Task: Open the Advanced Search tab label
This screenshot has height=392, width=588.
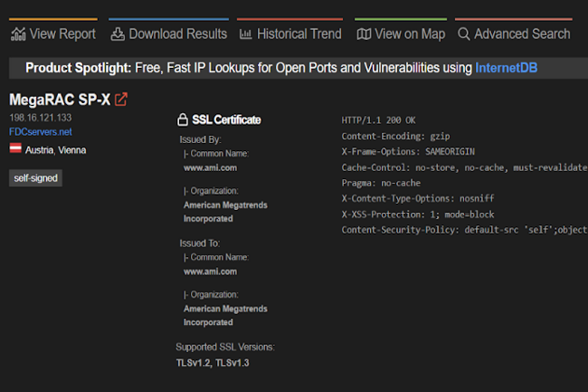Action: pos(522,34)
